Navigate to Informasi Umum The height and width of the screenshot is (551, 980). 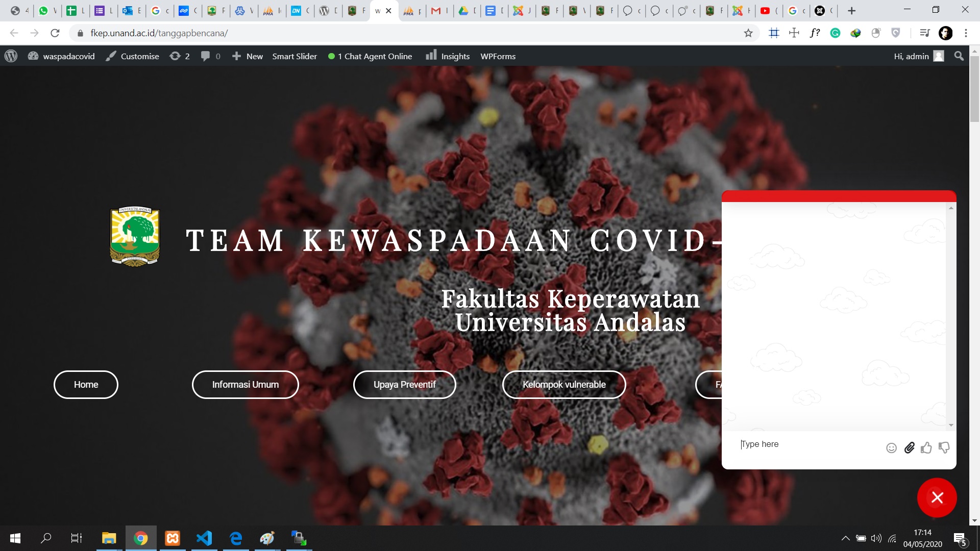(245, 385)
